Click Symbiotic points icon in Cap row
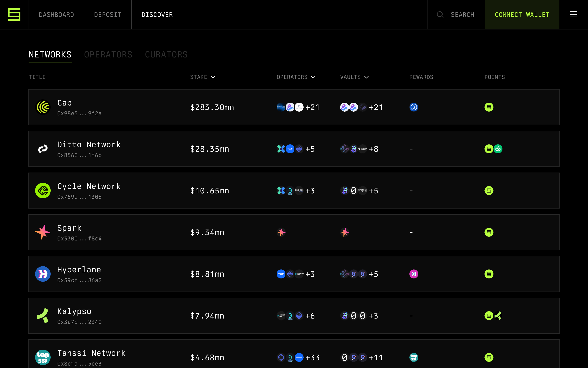Viewport: 588px width, 368px height. click(489, 107)
